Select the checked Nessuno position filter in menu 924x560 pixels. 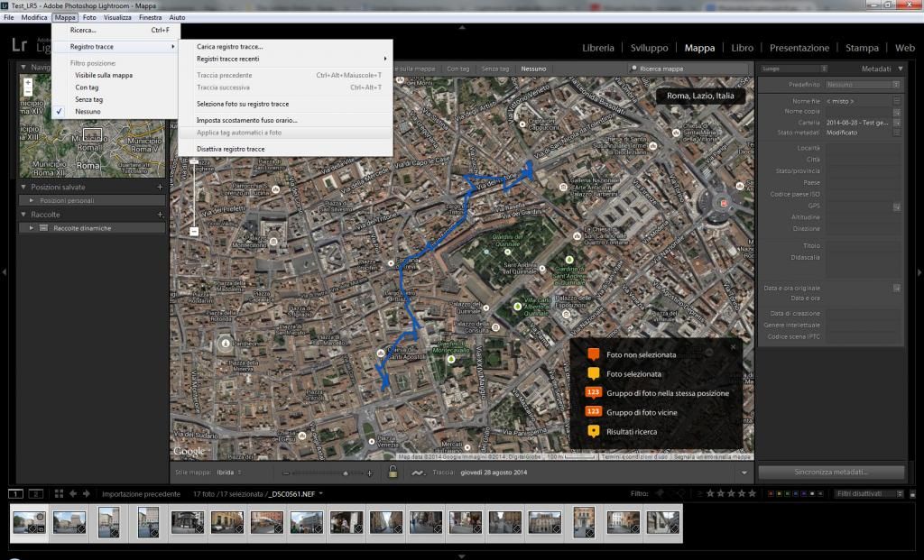click(88, 111)
